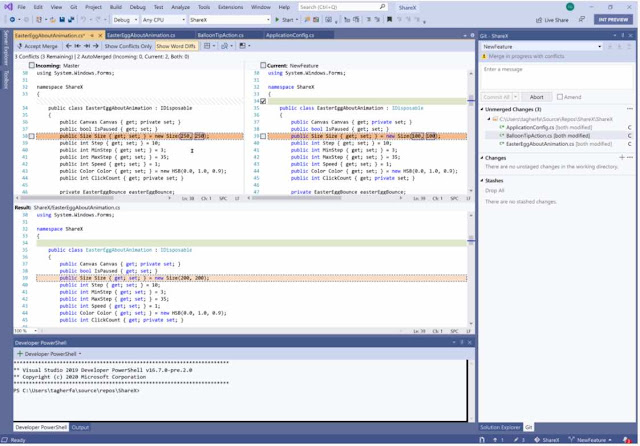
Task: Click the NewFeature branch in the status bar
Action: [x=590, y=440]
